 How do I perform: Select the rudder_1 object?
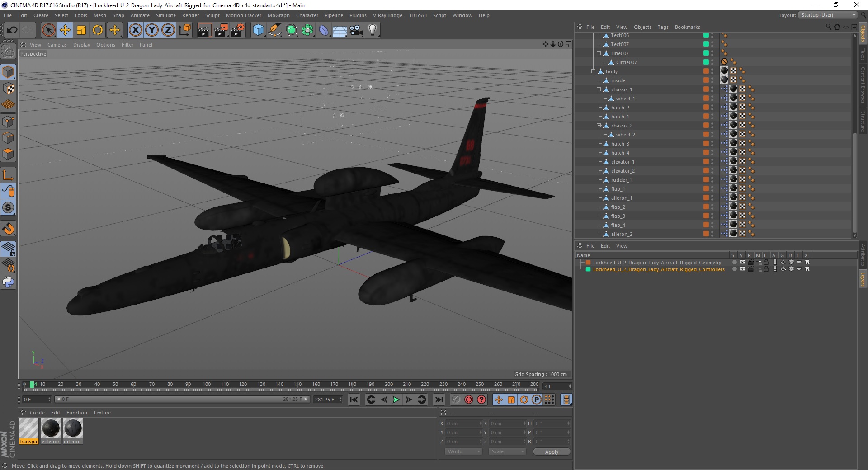(621, 180)
